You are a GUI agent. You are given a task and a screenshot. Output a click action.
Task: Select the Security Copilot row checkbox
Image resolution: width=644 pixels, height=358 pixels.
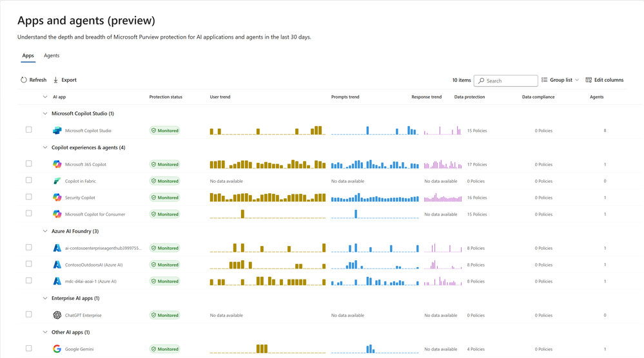click(28, 197)
